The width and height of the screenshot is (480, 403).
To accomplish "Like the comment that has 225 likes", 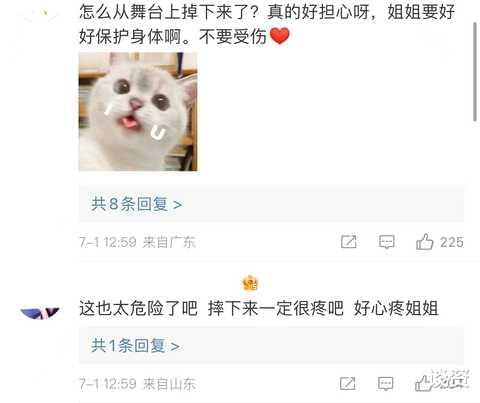I will tap(424, 242).
